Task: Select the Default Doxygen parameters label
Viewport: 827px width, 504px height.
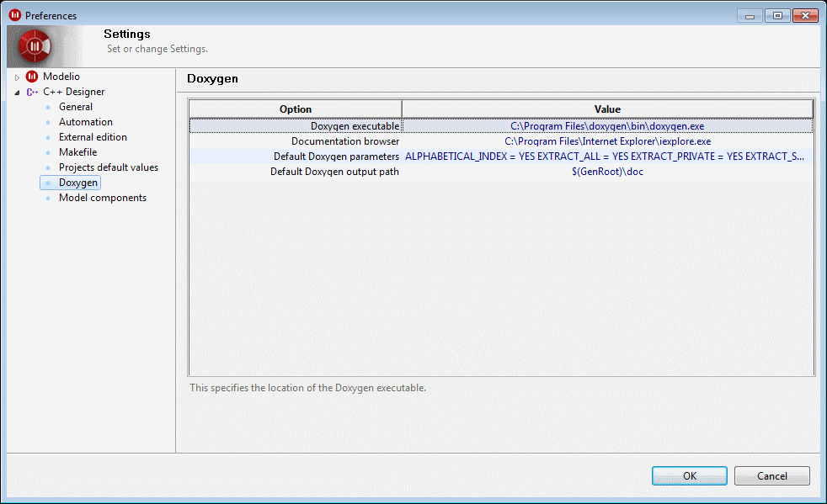Action: 336,157
